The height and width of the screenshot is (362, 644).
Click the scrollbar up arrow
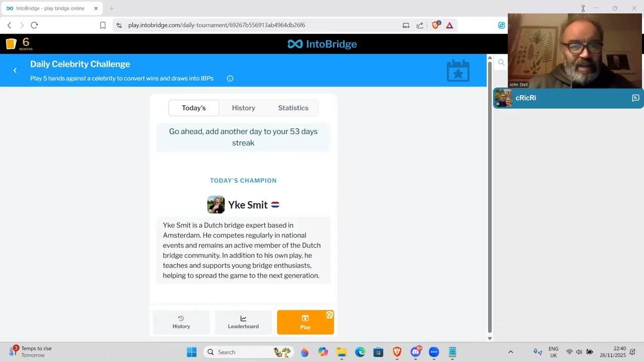coord(490,57)
